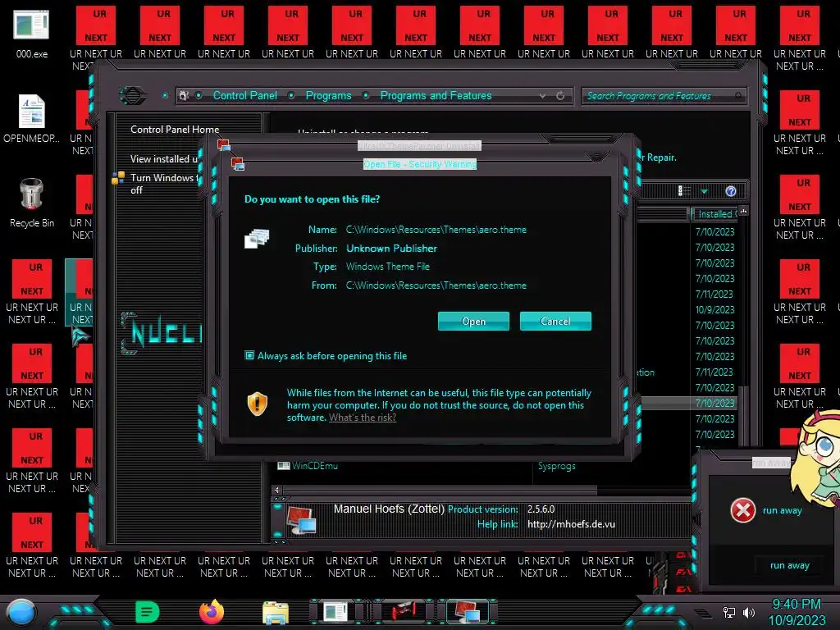Click the red error icon in run away dialog
The image size is (840, 630).
(x=743, y=510)
